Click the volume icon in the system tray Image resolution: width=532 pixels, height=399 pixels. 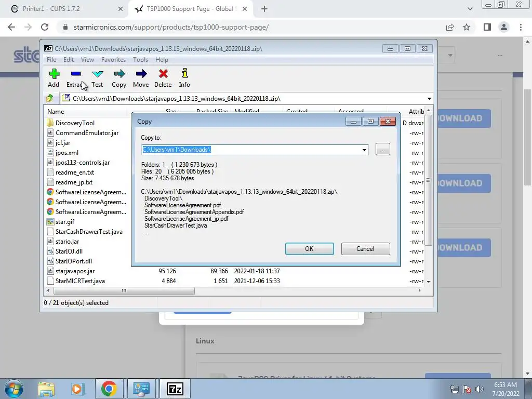(480, 389)
